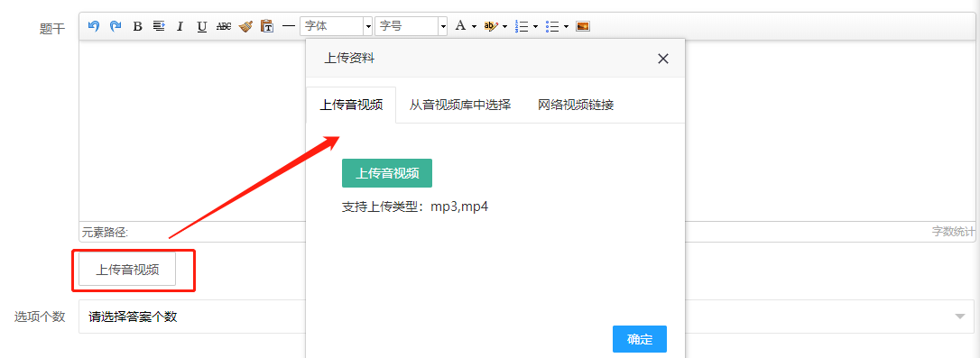Toggle strikethrough ABC formatting

pos(224,26)
